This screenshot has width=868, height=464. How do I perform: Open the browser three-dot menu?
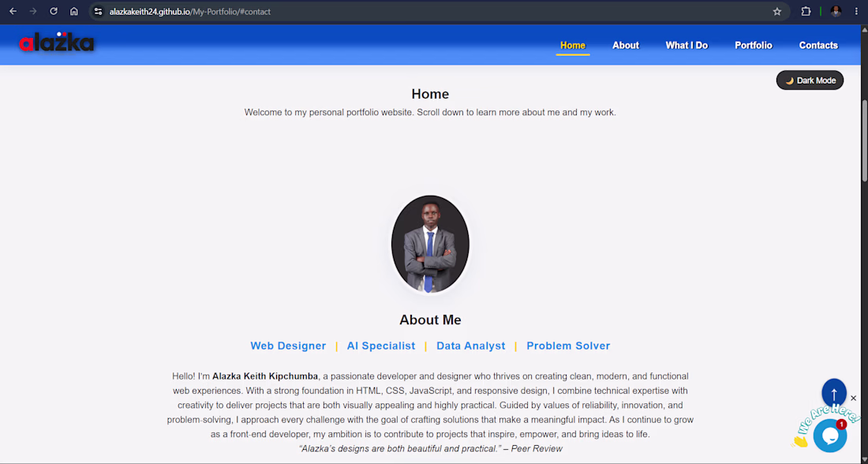[x=856, y=11]
